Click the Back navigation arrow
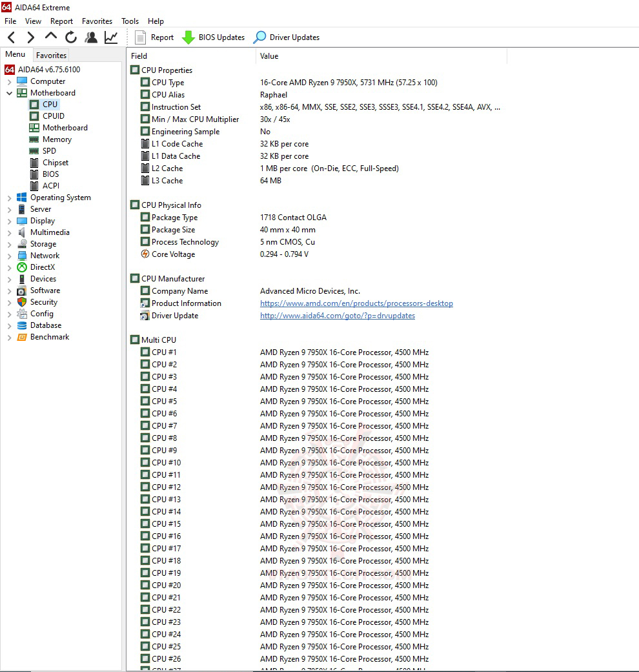639x672 pixels. click(x=12, y=37)
